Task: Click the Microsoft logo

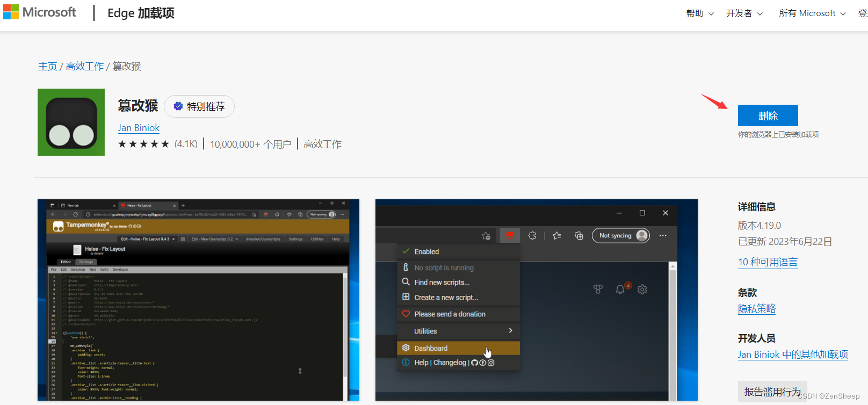Action: click(x=39, y=12)
